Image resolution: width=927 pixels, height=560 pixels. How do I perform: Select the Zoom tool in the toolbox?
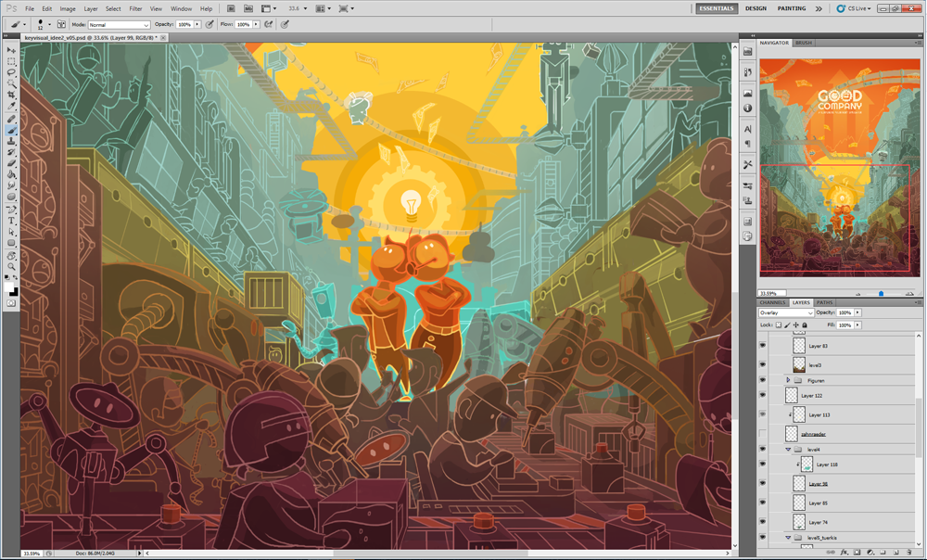point(11,267)
